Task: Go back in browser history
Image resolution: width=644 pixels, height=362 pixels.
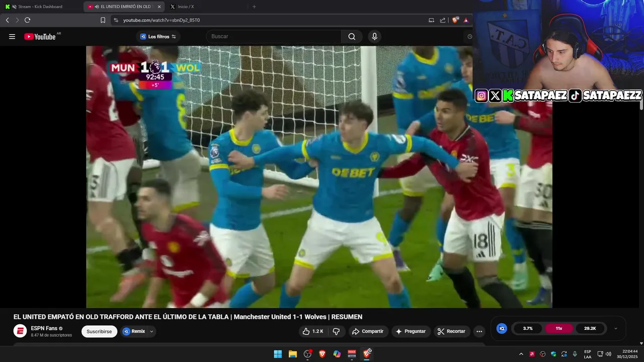Action: (7, 20)
